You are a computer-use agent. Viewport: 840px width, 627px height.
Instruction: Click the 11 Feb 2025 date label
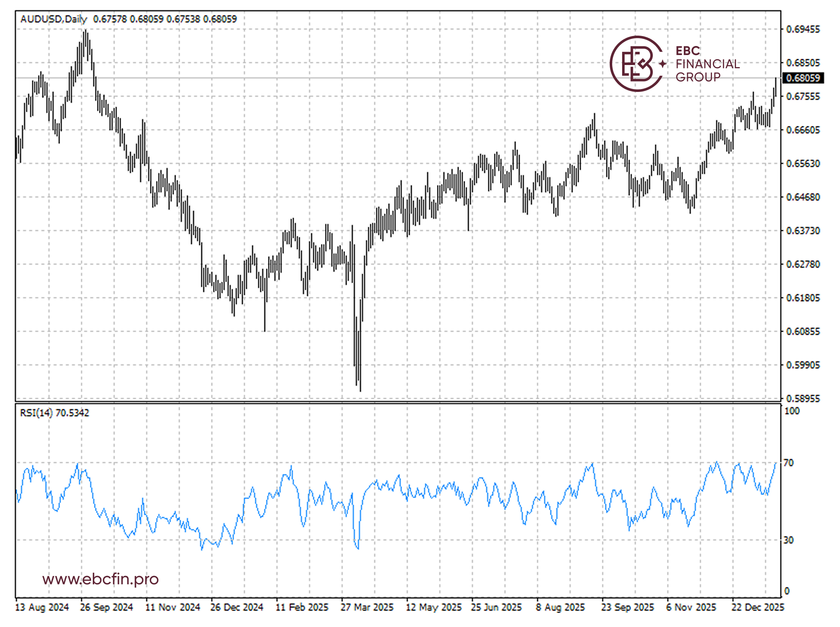[x=302, y=607]
